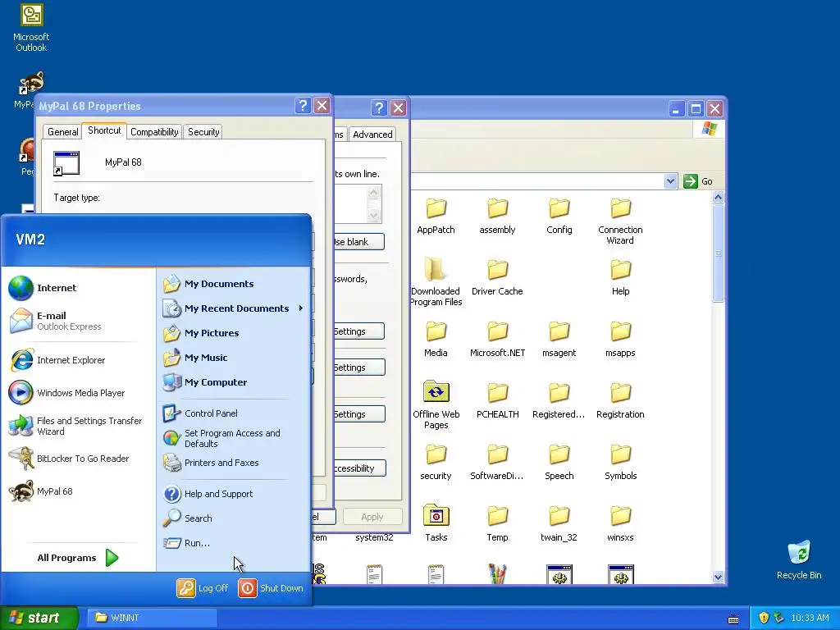Viewport: 840px width, 630px height.
Task: Switch to the Shortcut tab
Action: [104, 130]
